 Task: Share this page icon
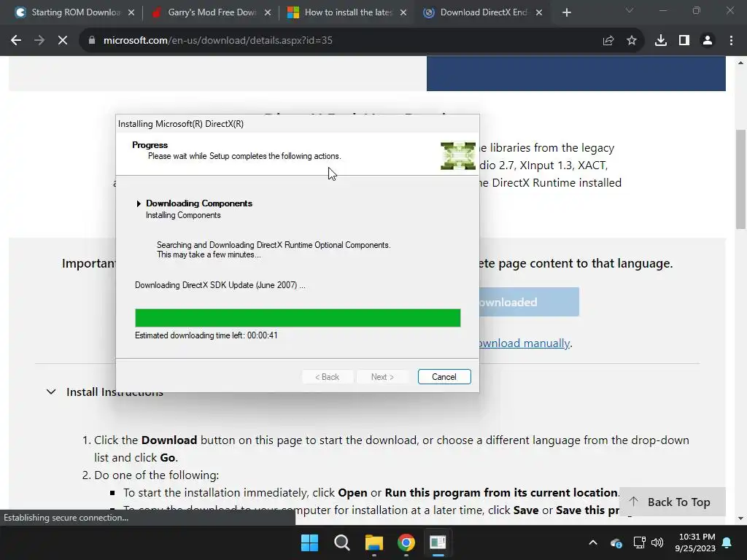coord(608,41)
